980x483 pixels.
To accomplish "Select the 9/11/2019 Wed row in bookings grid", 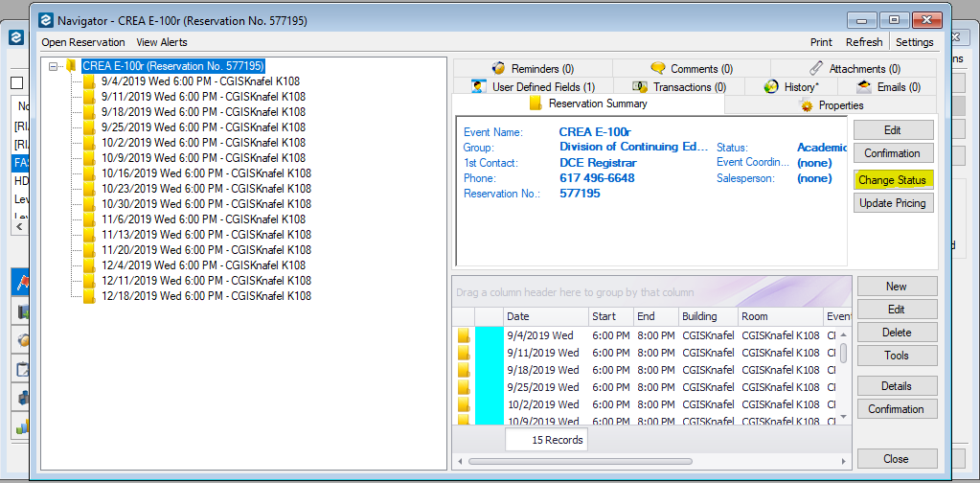I will click(646, 353).
